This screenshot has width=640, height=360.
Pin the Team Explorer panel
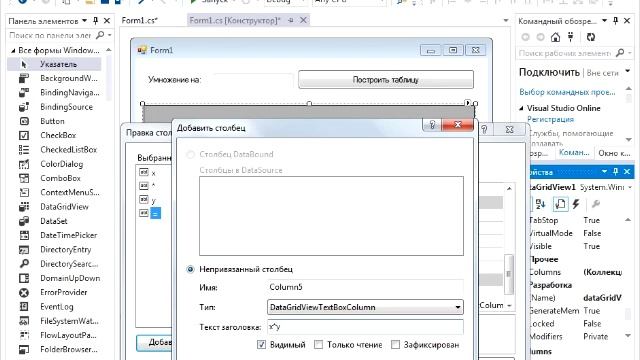point(616,20)
